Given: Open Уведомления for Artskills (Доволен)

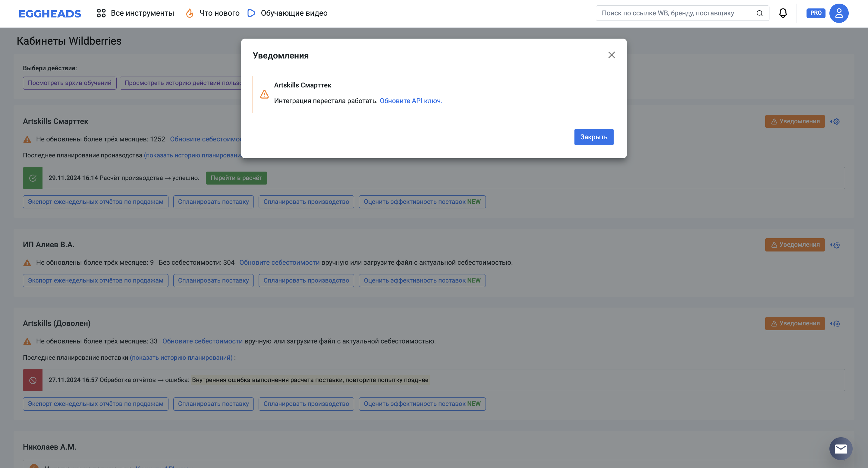Looking at the screenshot, I should [x=794, y=323].
